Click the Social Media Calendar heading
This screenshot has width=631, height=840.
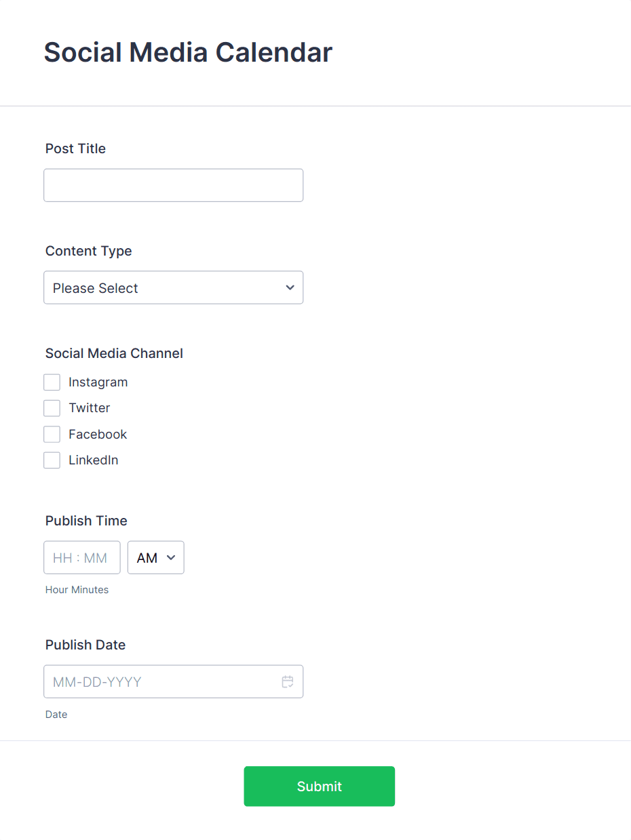point(187,52)
